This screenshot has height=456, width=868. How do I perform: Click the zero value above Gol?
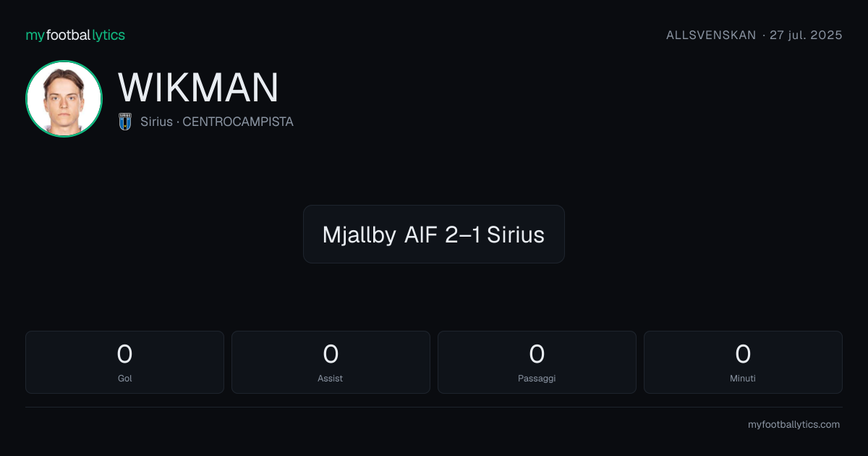(x=124, y=354)
